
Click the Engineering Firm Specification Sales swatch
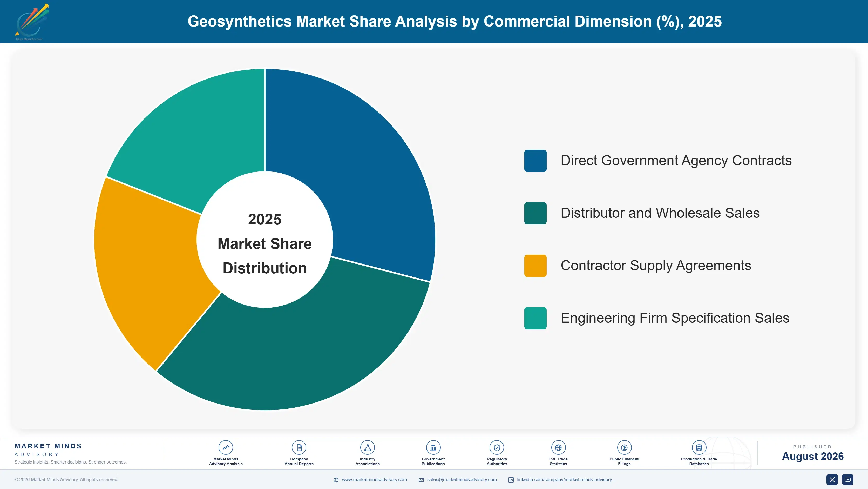point(535,318)
